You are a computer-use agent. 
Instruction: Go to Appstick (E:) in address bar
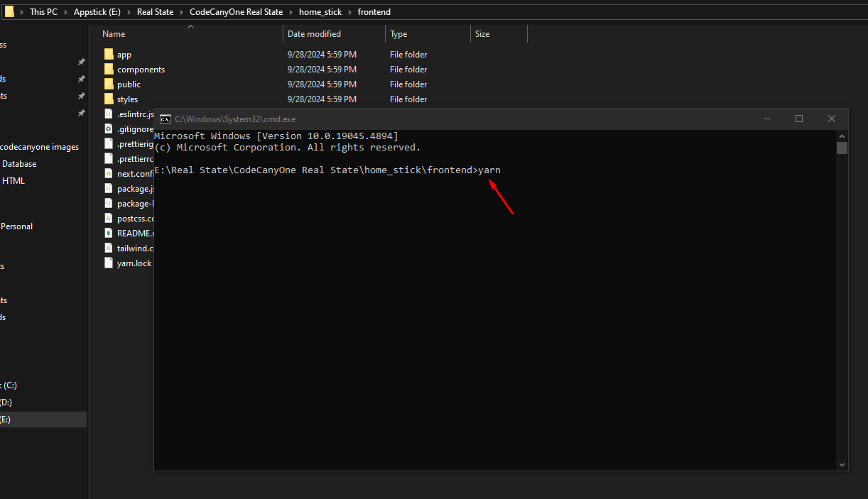98,12
